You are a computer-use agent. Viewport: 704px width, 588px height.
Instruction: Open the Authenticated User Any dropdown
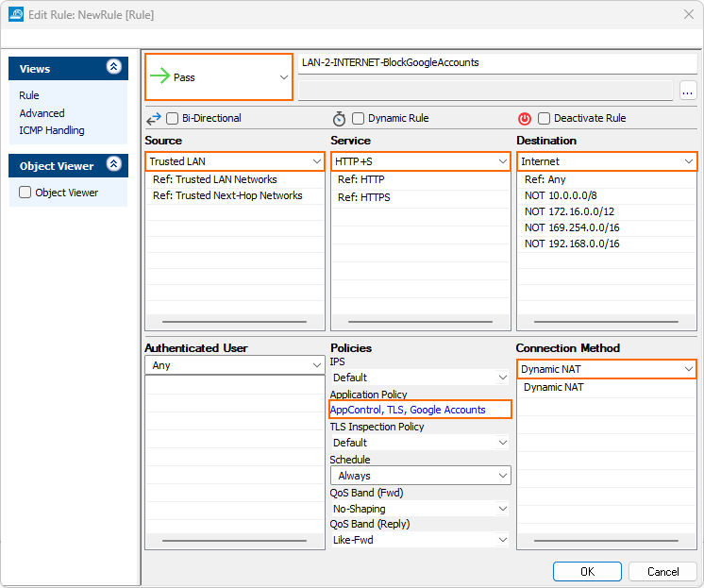[x=234, y=365]
